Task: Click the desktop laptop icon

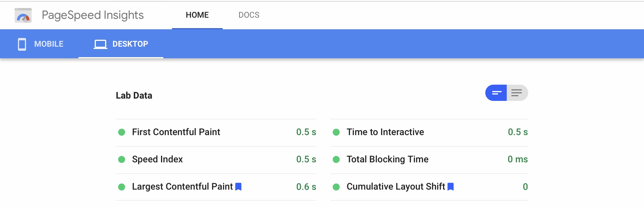Action: (x=100, y=44)
